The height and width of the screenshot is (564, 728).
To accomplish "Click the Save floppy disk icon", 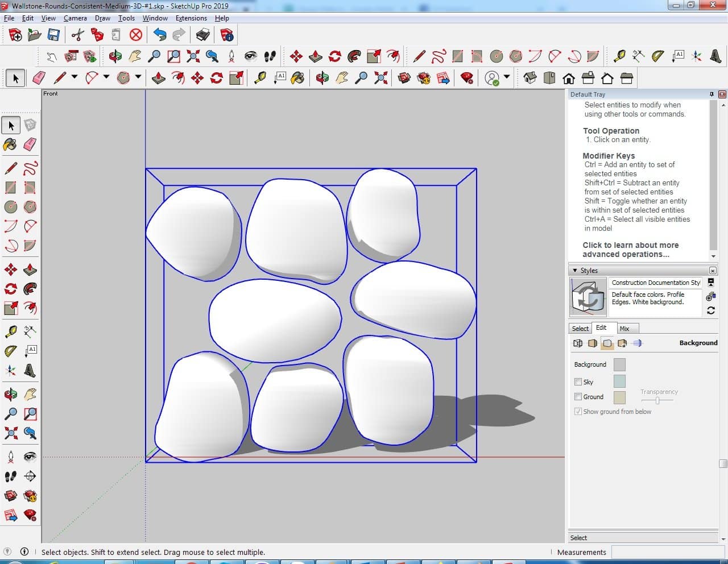I will point(53,35).
